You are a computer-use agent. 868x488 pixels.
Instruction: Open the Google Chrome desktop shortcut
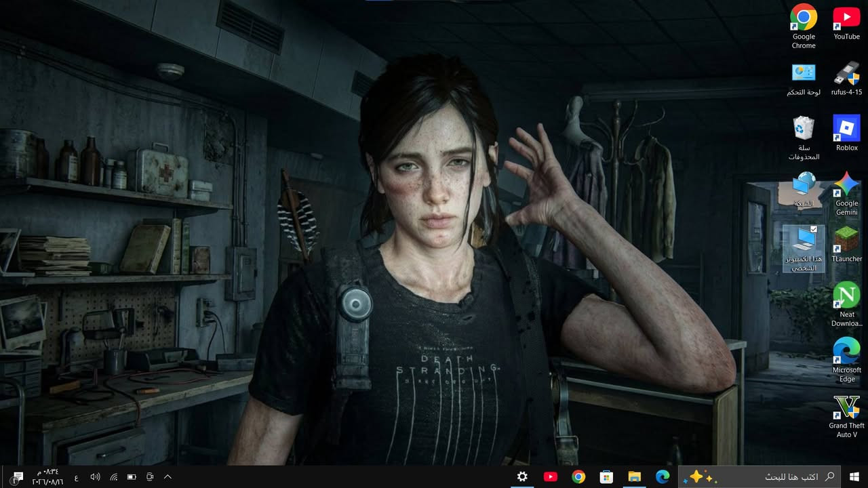pos(804,27)
